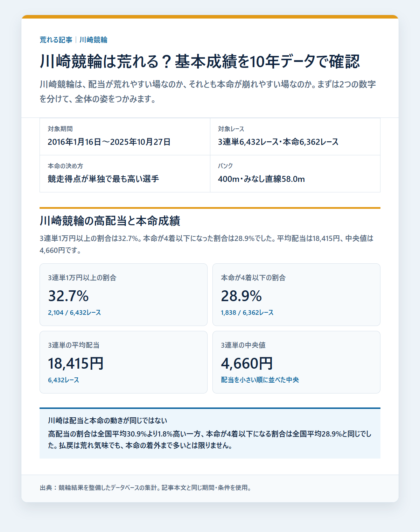This screenshot has height=532, width=420.
Task: Click 6,432レース under the average payout
Action: 64,380
